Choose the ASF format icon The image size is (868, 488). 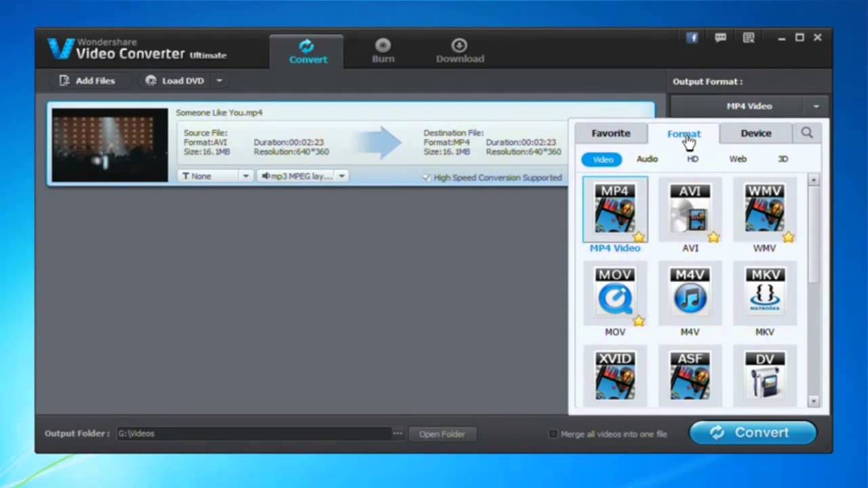click(690, 376)
